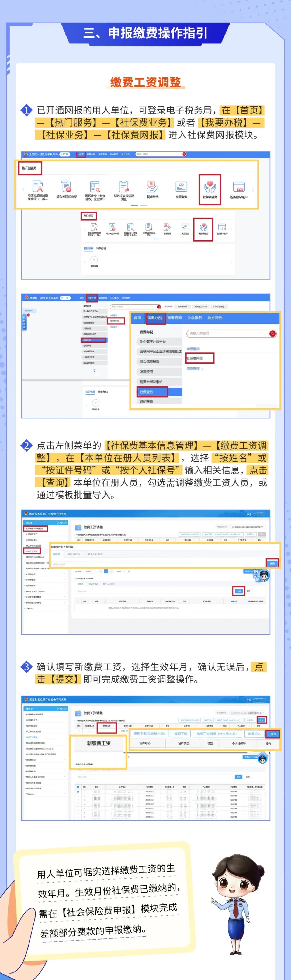The width and height of the screenshot is (291, 980).
Task: Click enlarged 模板下载(含在册人员) button in step 3
Action: [x=149, y=734]
